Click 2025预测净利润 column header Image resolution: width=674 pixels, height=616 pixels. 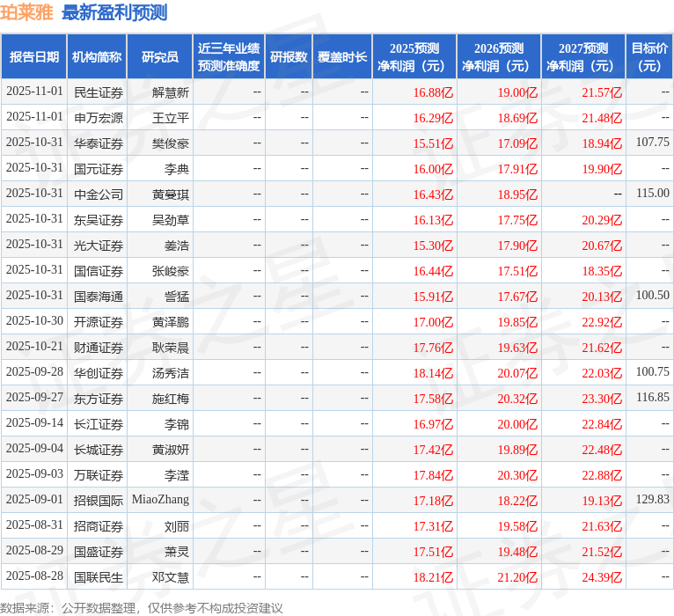pos(414,56)
